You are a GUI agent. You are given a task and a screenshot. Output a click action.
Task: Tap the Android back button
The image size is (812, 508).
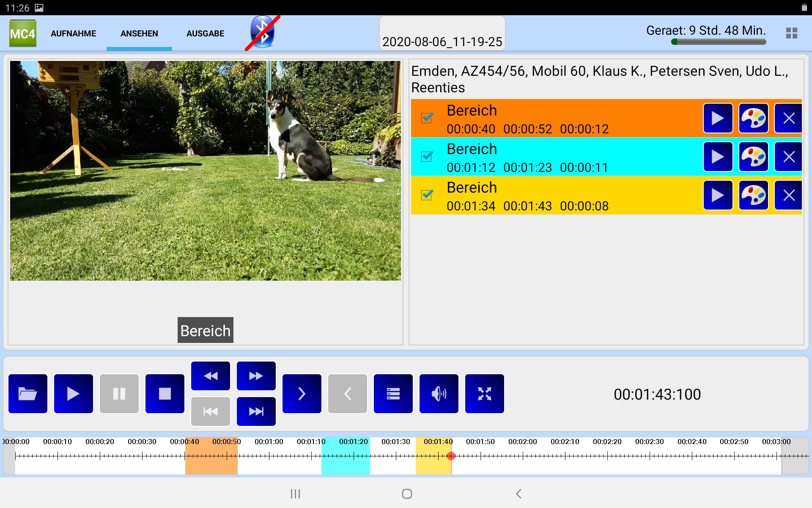[518, 494]
